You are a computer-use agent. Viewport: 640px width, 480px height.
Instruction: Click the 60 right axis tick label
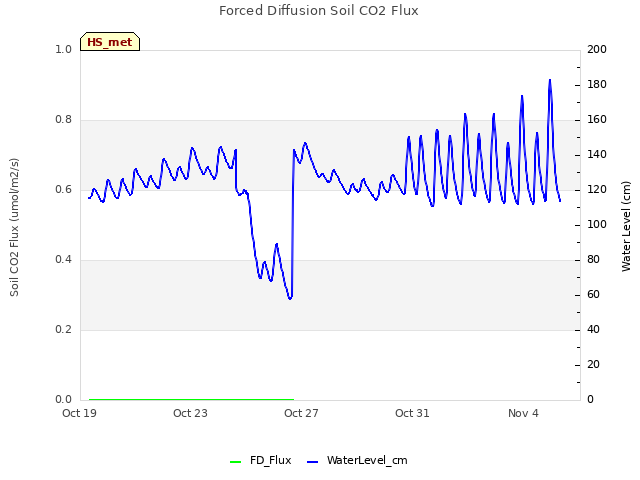(x=593, y=295)
